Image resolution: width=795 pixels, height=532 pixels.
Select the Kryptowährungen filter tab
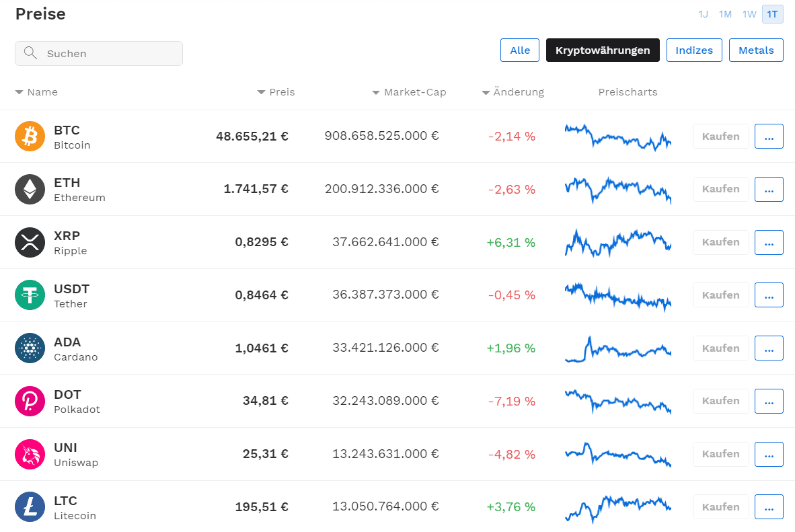point(603,50)
